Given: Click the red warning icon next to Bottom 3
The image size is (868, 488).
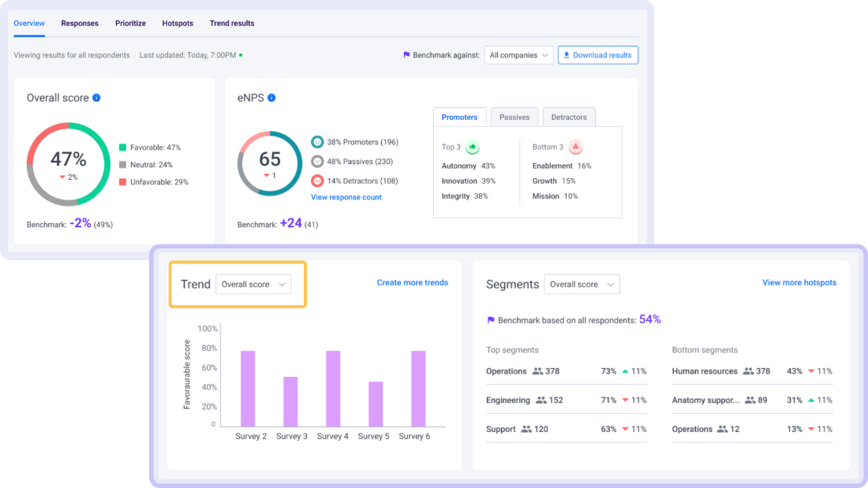Looking at the screenshot, I should click(x=574, y=147).
